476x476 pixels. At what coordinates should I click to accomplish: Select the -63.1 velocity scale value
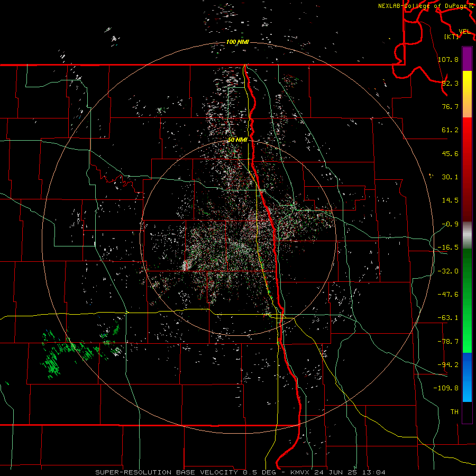click(448, 318)
